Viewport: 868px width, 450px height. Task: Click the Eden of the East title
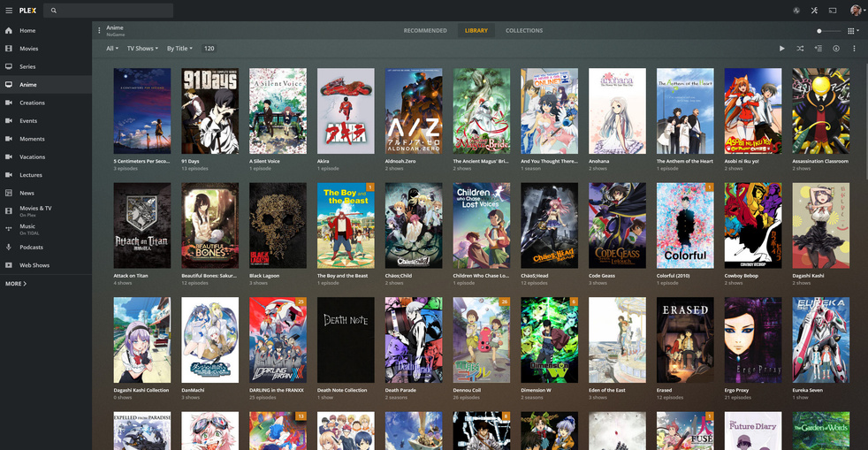pyautogui.click(x=606, y=390)
